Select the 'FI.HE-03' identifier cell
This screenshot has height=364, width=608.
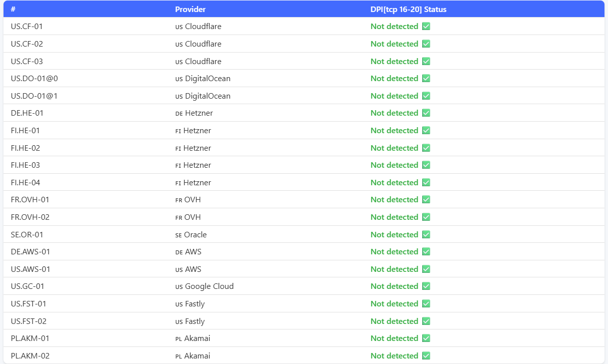click(25, 165)
